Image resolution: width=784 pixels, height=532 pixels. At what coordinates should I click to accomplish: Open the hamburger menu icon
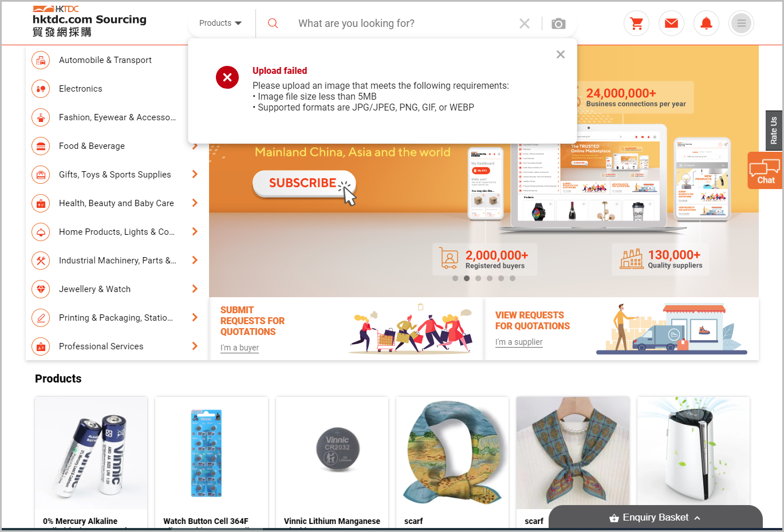point(741,23)
